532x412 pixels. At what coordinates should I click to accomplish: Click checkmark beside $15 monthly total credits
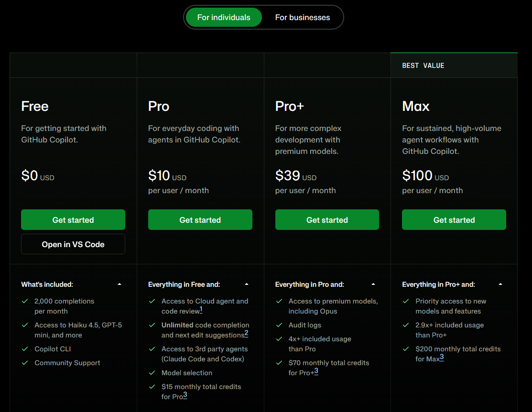point(152,387)
